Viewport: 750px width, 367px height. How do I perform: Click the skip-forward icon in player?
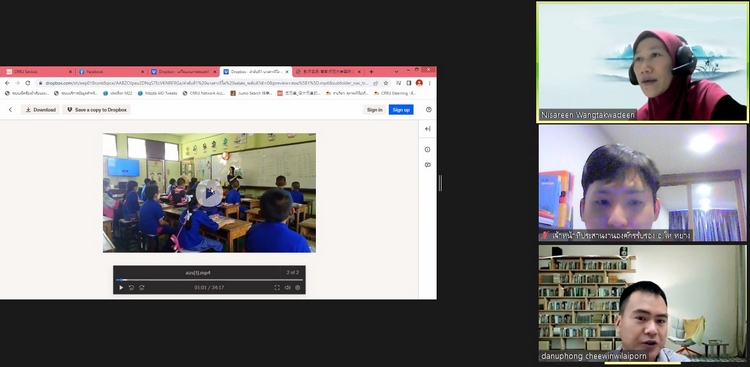click(142, 288)
